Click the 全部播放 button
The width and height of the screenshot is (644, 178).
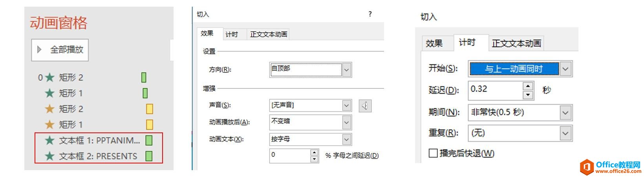point(60,50)
